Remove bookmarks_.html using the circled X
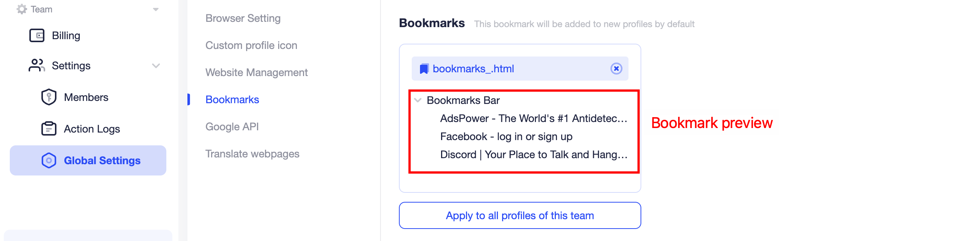980x241 pixels. [616, 69]
